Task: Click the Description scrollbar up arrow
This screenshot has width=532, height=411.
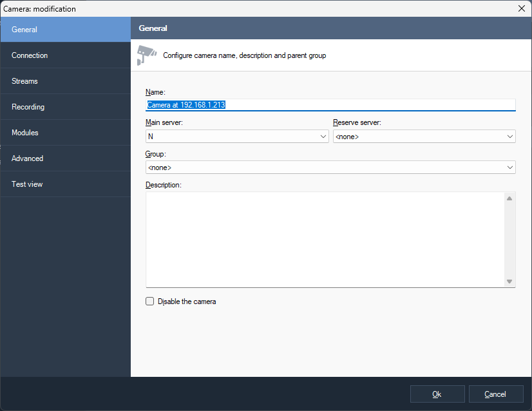Action: coord(509,198)
